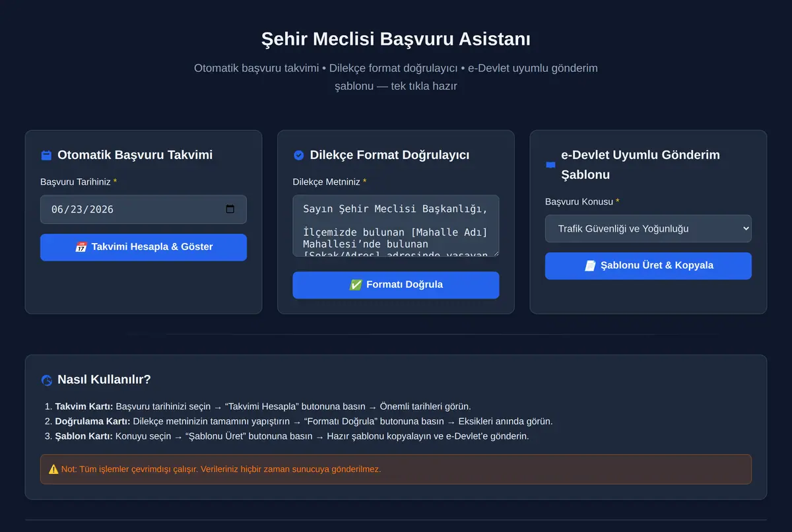Click the Nasıl Kullanılır? heading text
Screen dimensions: 792x532
104,380
